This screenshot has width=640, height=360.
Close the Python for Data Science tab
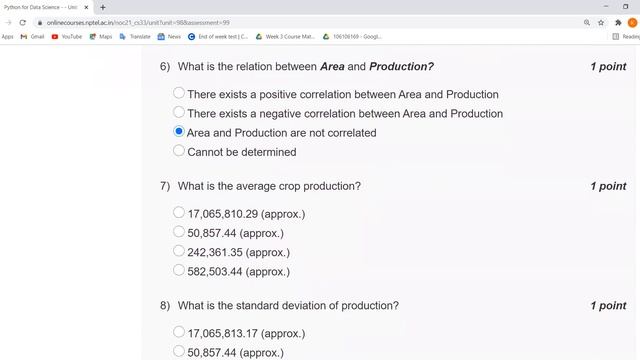(86, 7)
